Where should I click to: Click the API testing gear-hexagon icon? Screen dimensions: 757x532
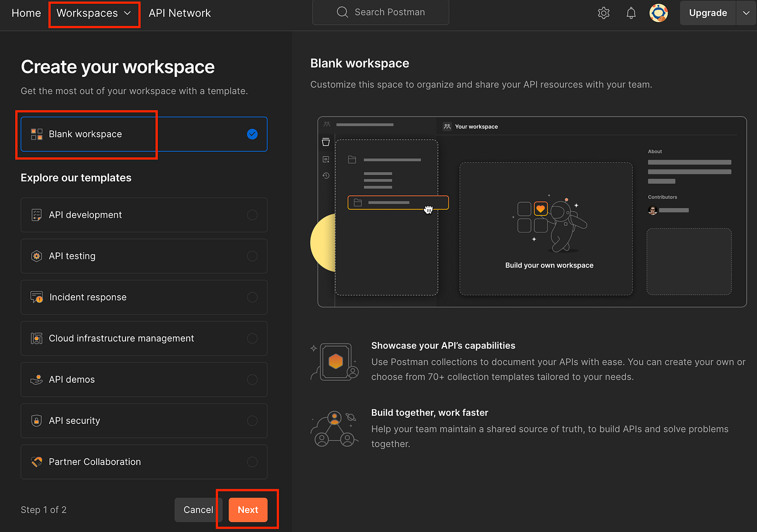click(37, 256)
